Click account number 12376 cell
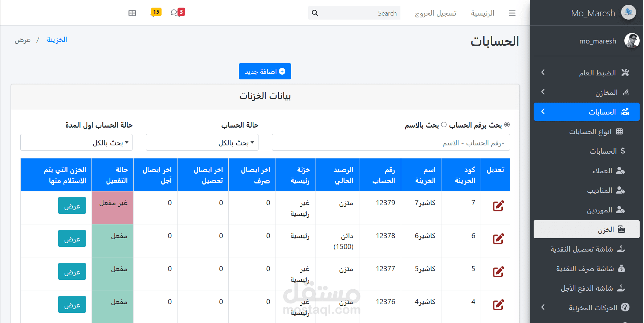 click(380, 306)
